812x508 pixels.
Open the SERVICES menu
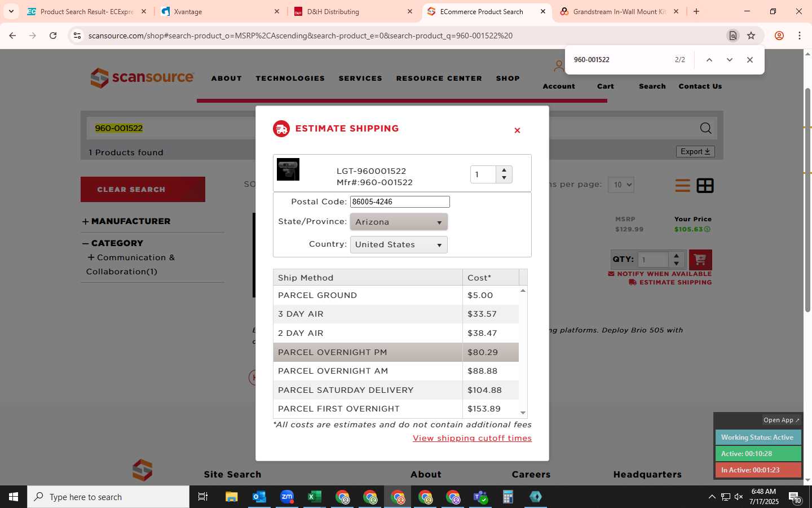360,78
